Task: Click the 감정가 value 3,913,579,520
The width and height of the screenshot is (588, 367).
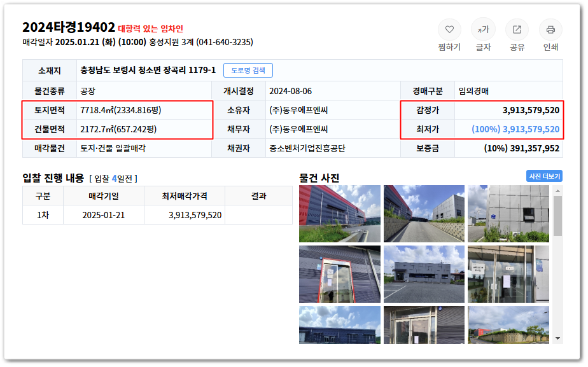Action: pyautogui.click(x=531, y=110)
